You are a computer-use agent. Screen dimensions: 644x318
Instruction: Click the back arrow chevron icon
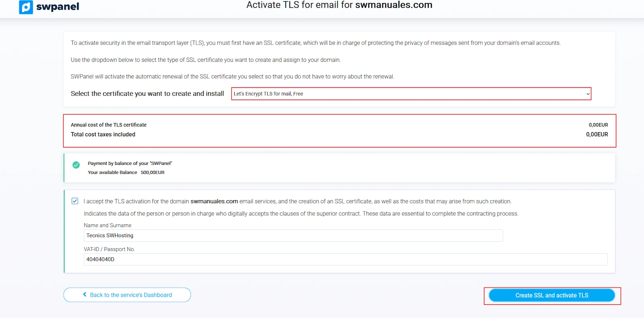coord(85,294)
